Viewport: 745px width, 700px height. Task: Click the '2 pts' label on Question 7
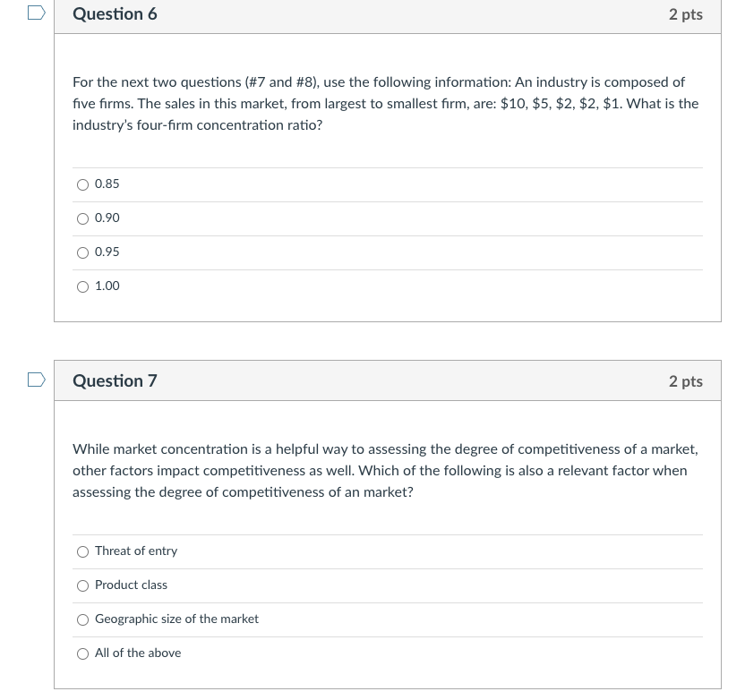tap(685, 380)
